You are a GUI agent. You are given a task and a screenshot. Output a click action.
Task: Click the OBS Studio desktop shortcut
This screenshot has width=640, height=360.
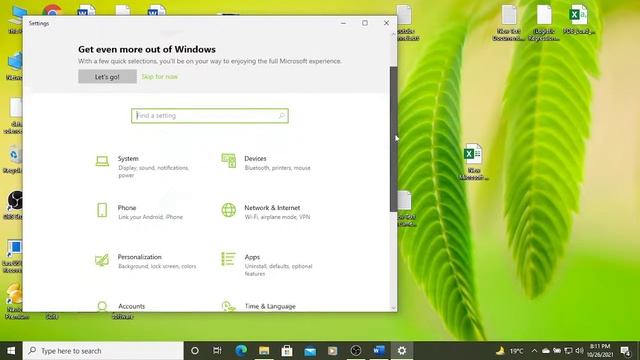point(15,205)
